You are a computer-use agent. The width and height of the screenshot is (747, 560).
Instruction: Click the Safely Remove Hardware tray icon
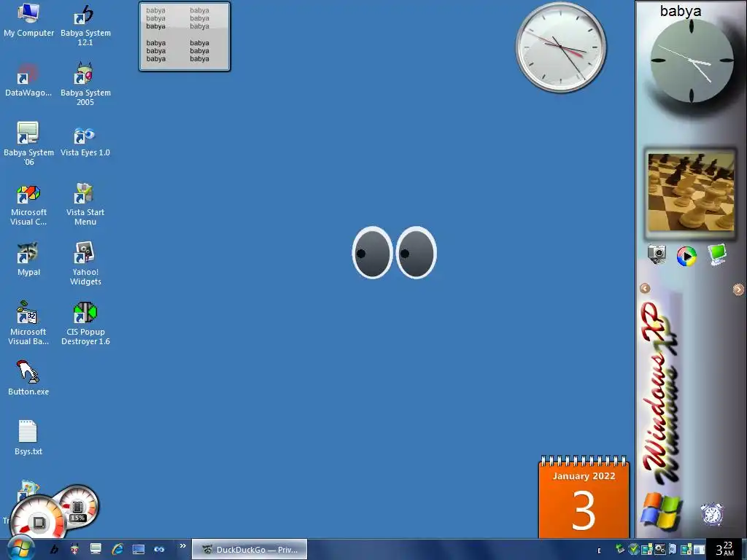(x=620, y=549)
